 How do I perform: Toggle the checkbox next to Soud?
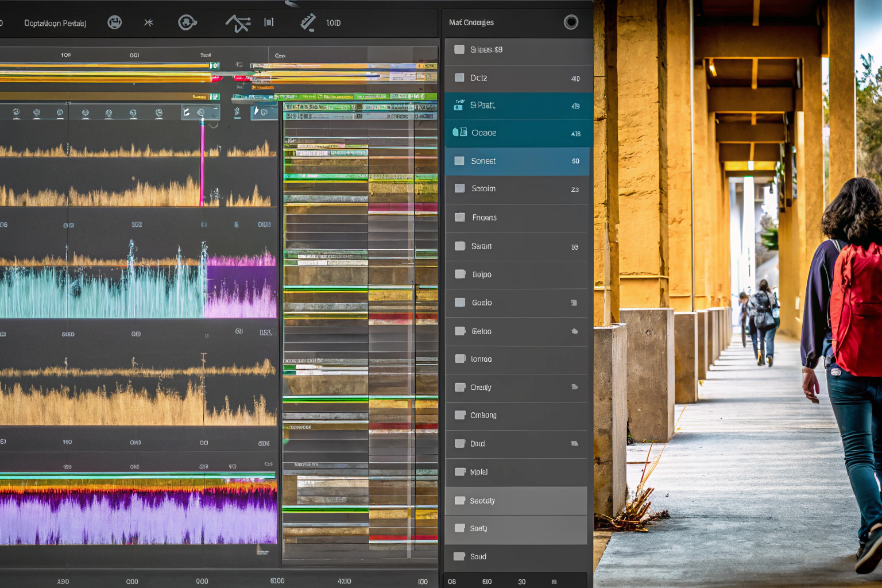tap(459, 556)
